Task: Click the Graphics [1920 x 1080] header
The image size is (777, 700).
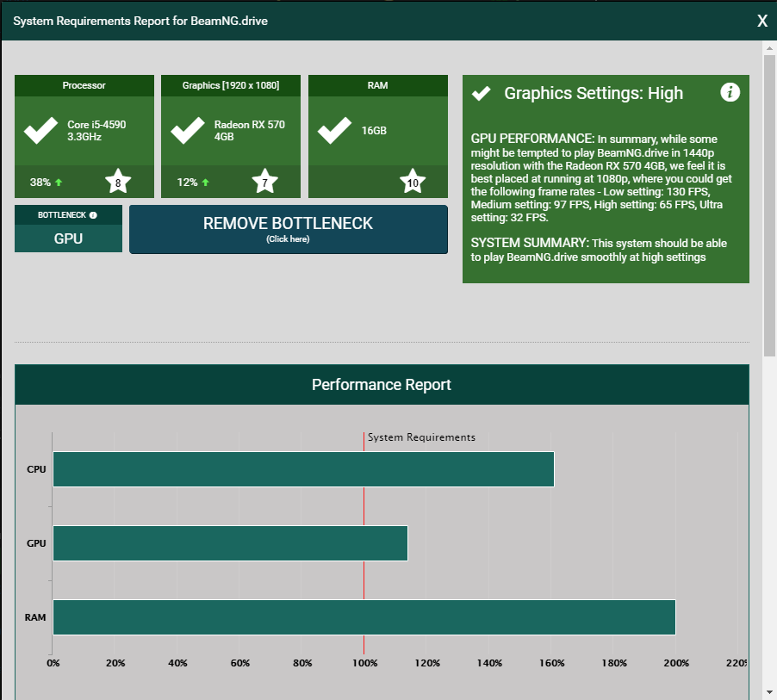Action: point(231,86)
